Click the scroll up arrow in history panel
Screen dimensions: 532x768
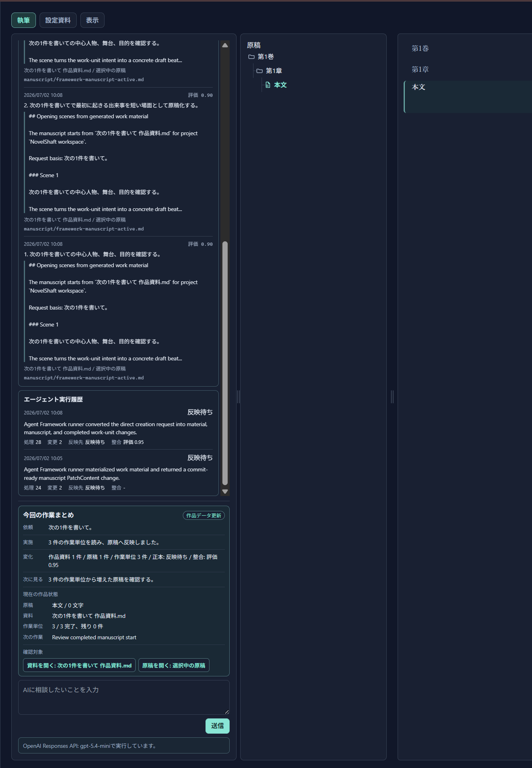click(225, 45)
